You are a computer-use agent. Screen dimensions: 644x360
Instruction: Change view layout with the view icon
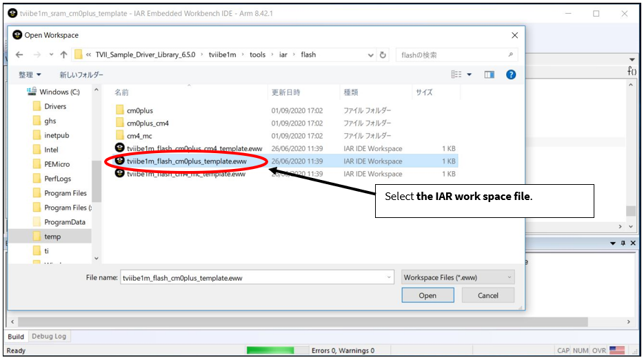(456, 74)
